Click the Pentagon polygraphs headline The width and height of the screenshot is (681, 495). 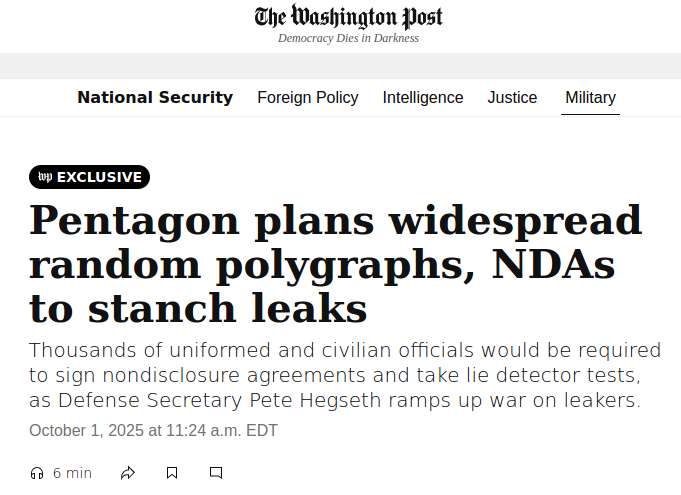tap(336, 264)
